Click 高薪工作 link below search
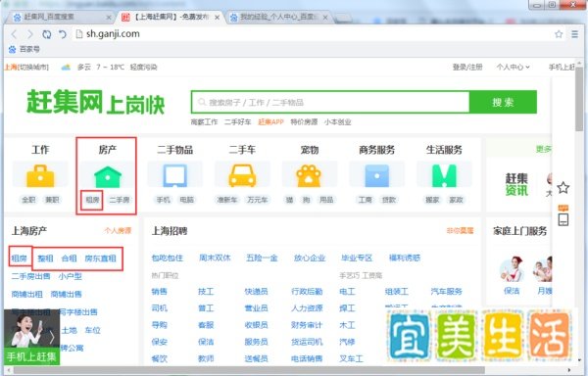 (x=204, y=121)
